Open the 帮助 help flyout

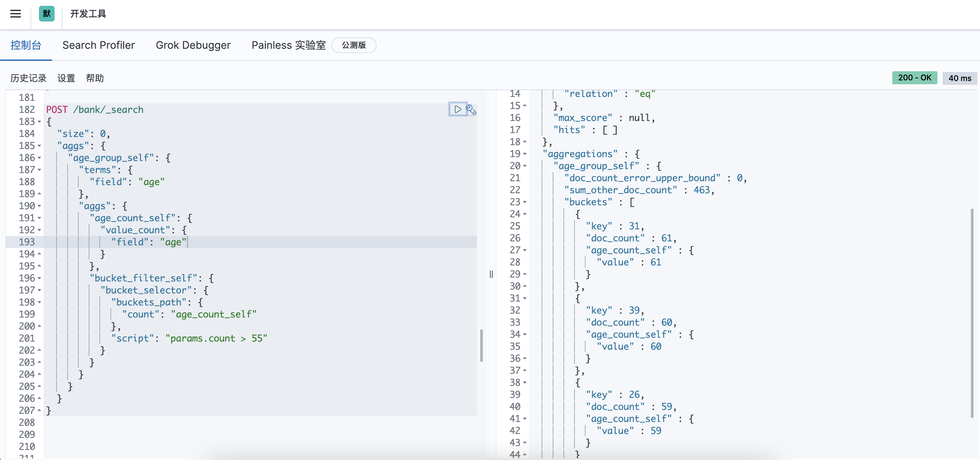95,78
